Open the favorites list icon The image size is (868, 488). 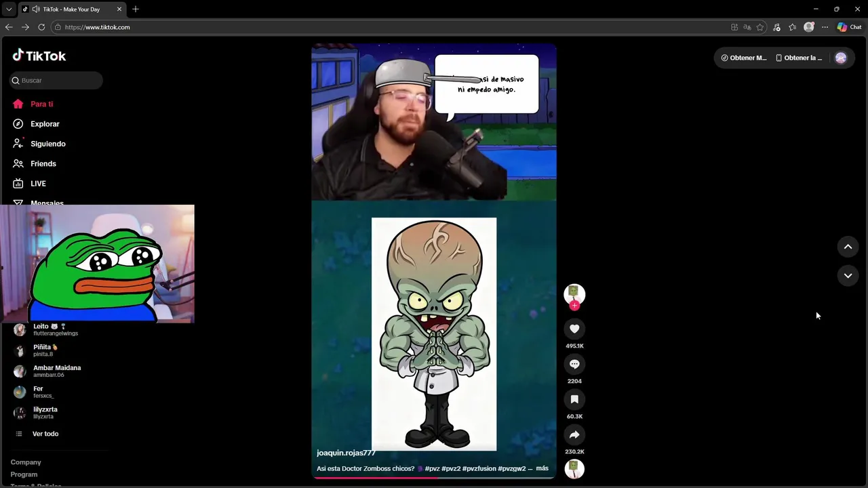[793, 27]
